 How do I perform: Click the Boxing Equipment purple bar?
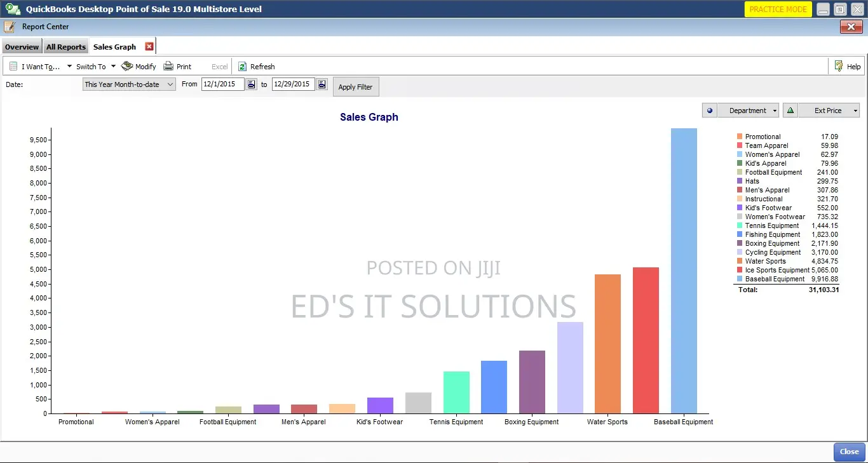pos(532,382)
